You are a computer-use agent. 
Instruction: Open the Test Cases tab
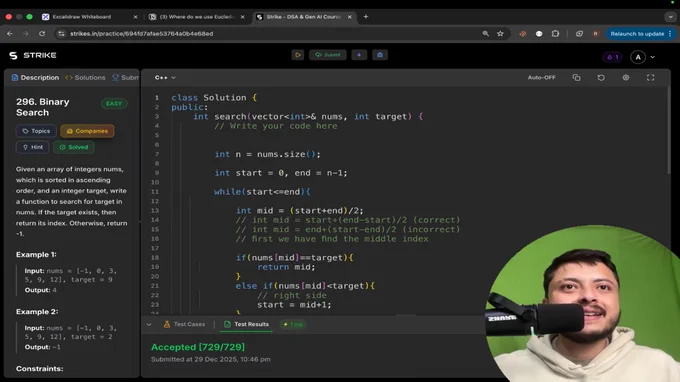click(184, 324)
